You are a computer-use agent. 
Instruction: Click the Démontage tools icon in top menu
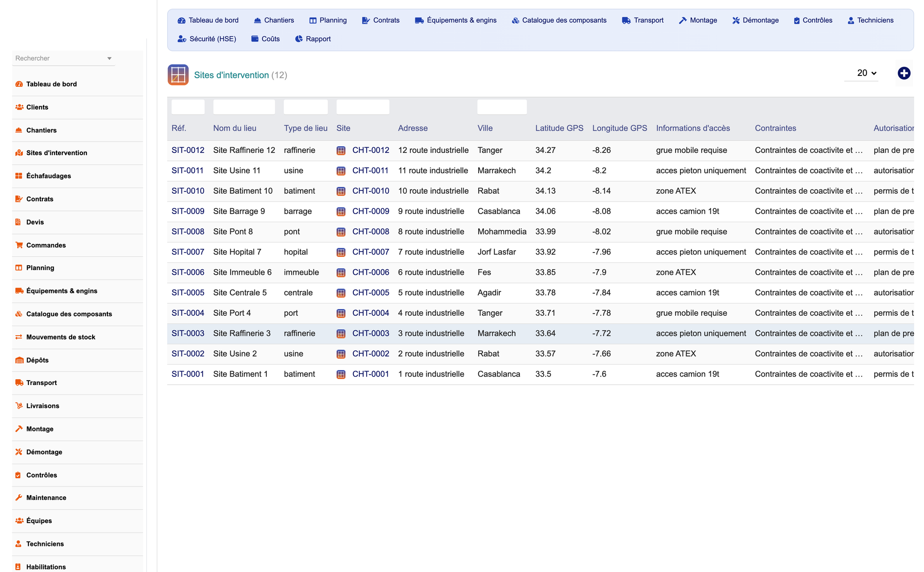[736, 20]
